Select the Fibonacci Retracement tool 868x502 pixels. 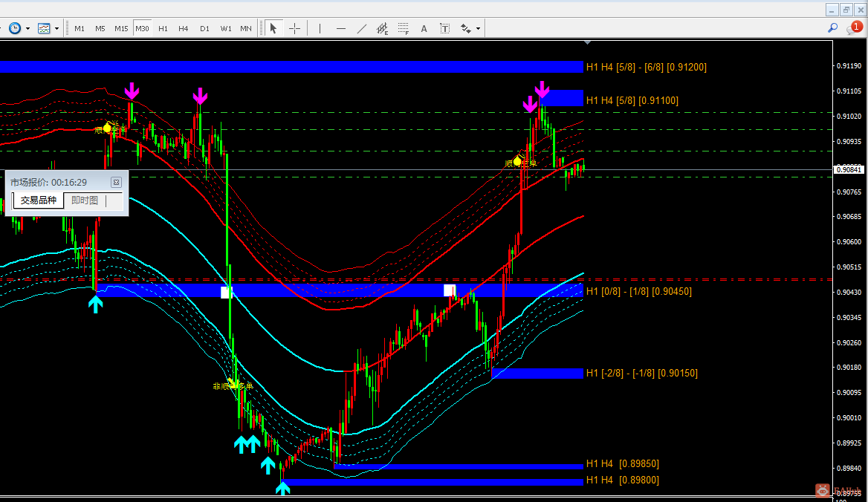[403, 28]
